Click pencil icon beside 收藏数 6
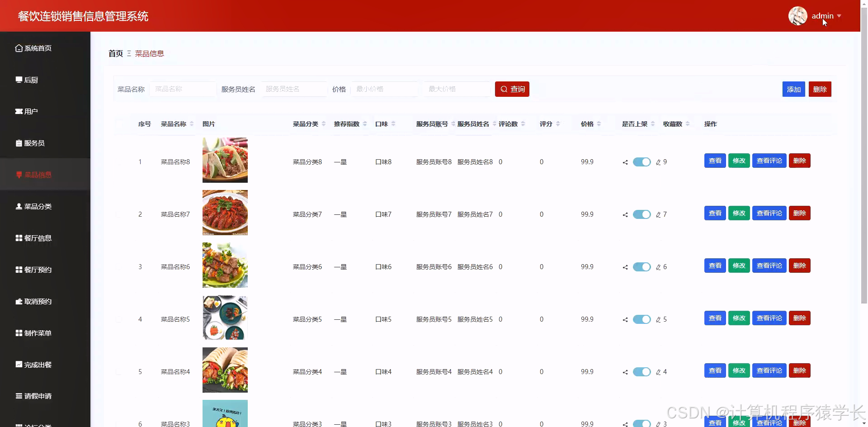This screenshot has width=868, height=427. pos(658,267)
